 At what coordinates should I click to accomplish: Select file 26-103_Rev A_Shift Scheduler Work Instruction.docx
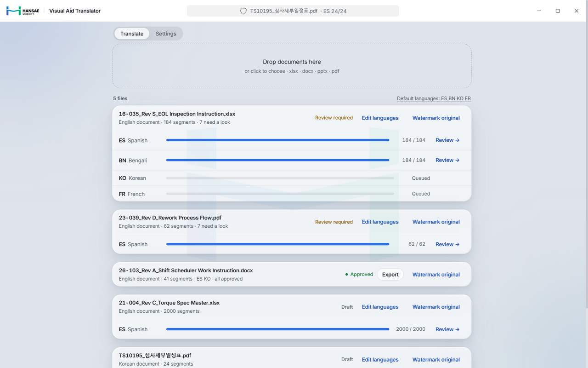point(186,270)
